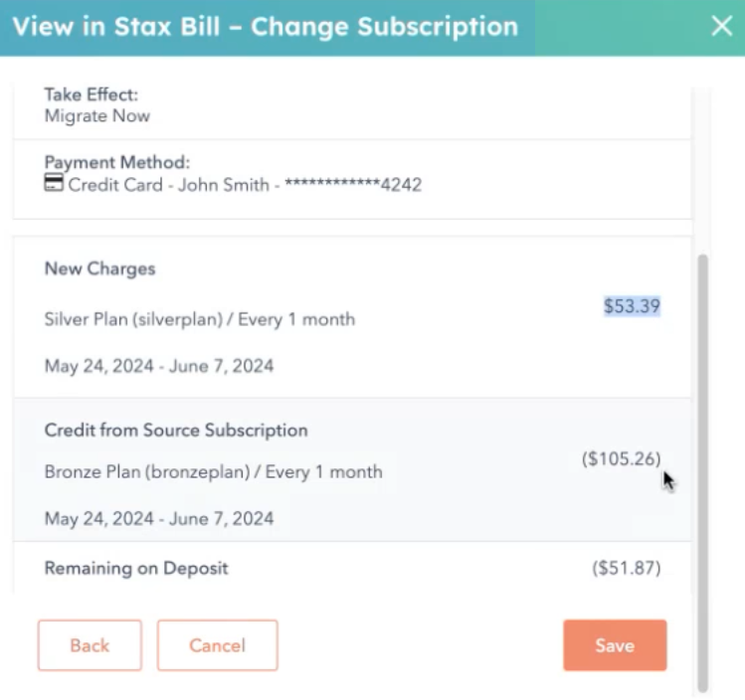Click the Silver Plan line item
This screenshot has height=700, width=745.
(200, 319)
